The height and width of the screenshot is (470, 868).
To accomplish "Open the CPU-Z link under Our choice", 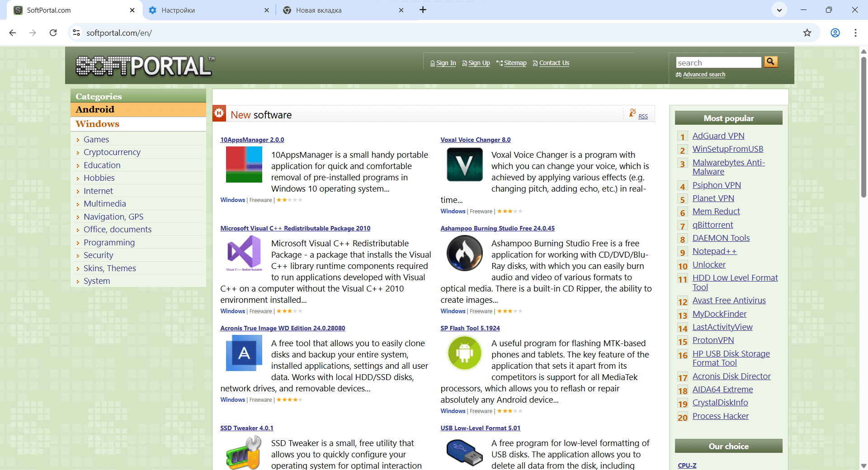I will [x=687, y=465].
